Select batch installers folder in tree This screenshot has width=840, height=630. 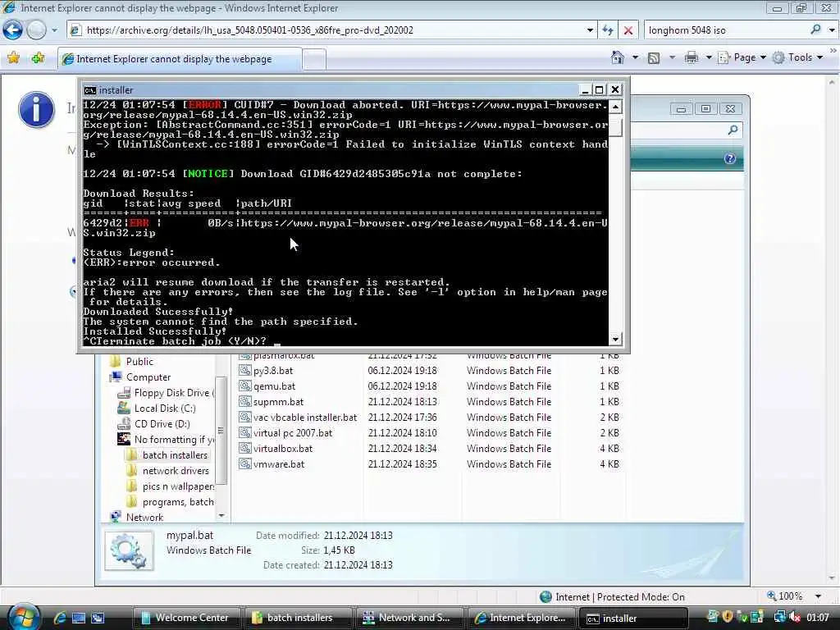[x=175, y=454]
